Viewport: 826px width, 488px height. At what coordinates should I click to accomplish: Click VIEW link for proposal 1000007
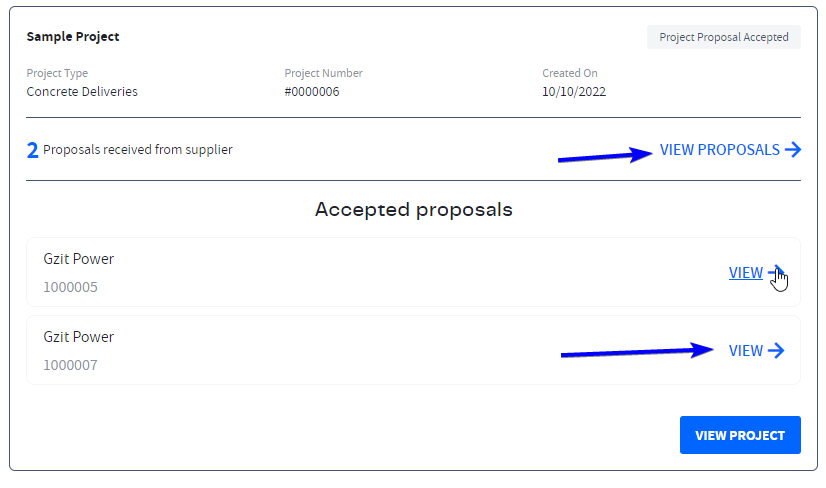[x=745, y=351]
